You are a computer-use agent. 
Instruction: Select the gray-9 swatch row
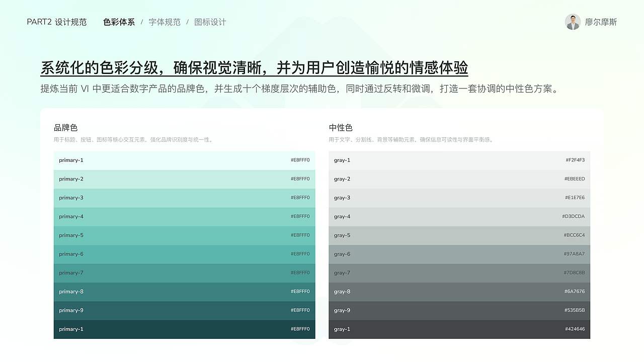(x=459, y=311)
